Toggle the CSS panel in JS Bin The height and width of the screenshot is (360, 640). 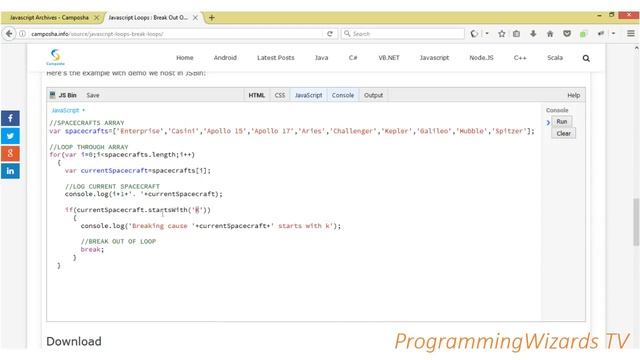(280, 95)
